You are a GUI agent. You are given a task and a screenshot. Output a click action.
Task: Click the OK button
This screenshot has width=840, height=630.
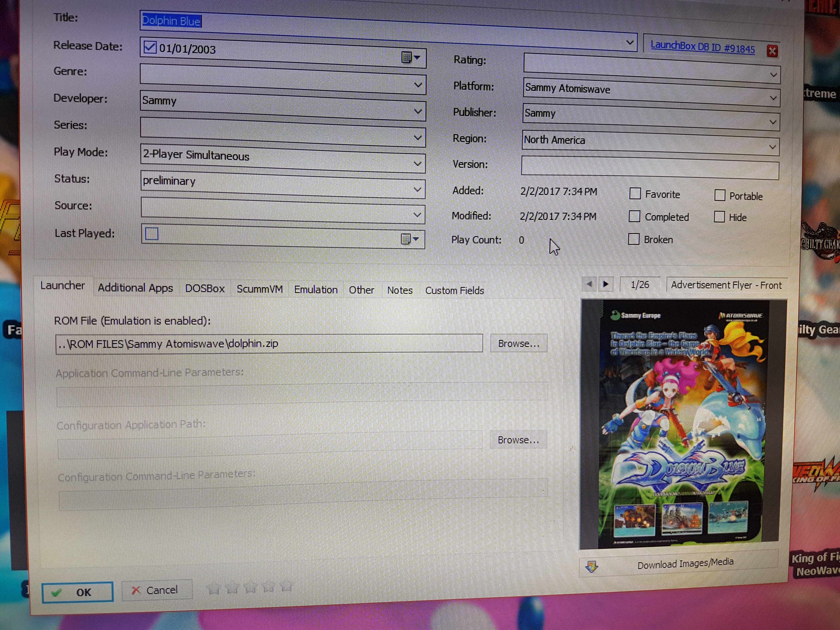tap(77, 592)
